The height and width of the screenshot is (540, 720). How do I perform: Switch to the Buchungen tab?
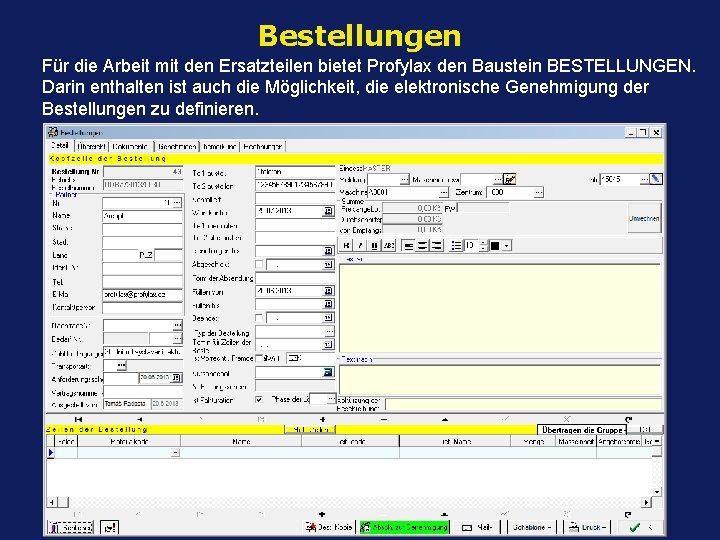(x=262, y=146)
